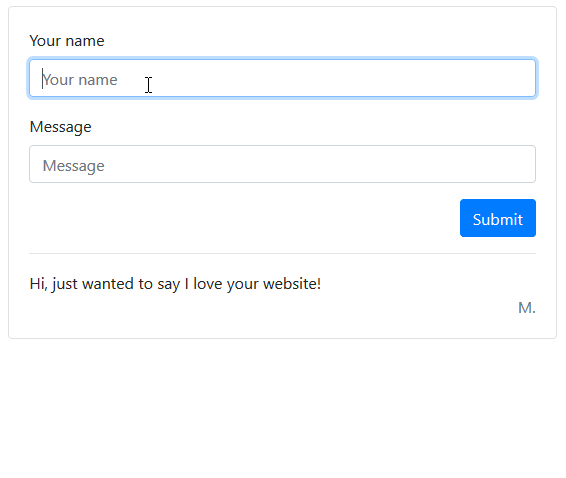Viewport: 566px width, 478px height.
Task: Focus the Your name input field
Action: 282,78
